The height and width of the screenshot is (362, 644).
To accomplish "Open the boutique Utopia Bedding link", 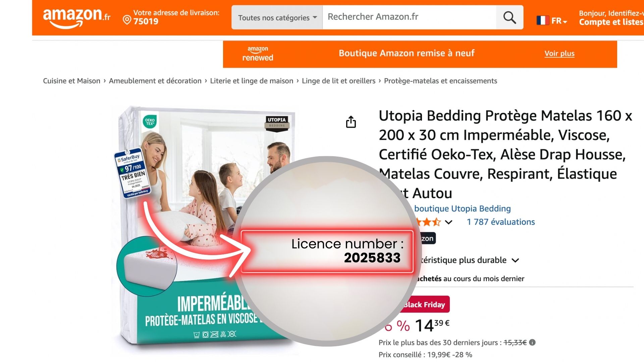I will [x=463, y=208].
